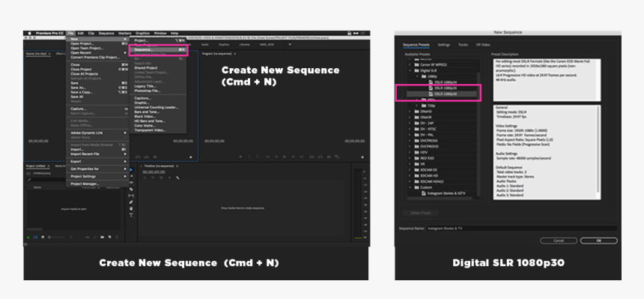Click the Program monitor plus button editor

(x=362, y=157)
